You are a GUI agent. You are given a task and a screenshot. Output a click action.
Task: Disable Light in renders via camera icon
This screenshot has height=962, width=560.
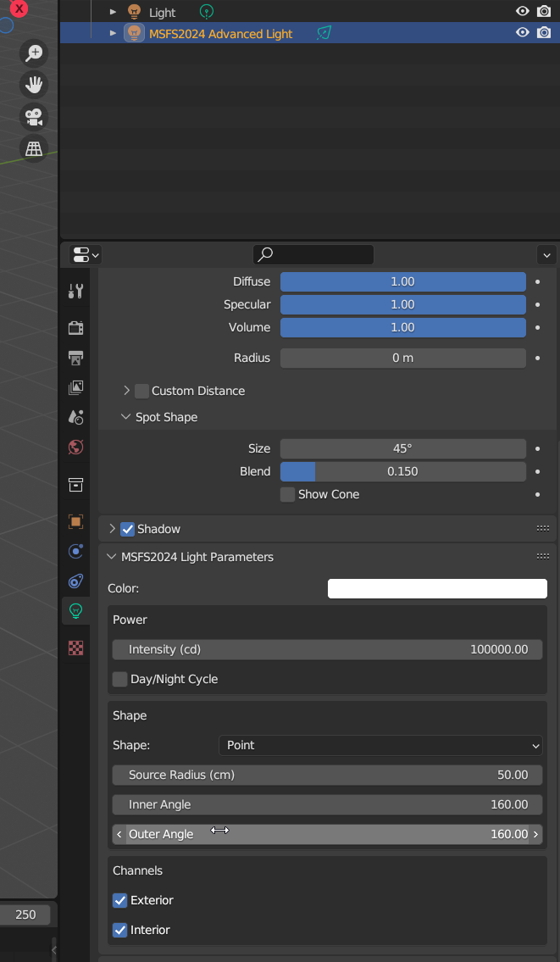543,11
